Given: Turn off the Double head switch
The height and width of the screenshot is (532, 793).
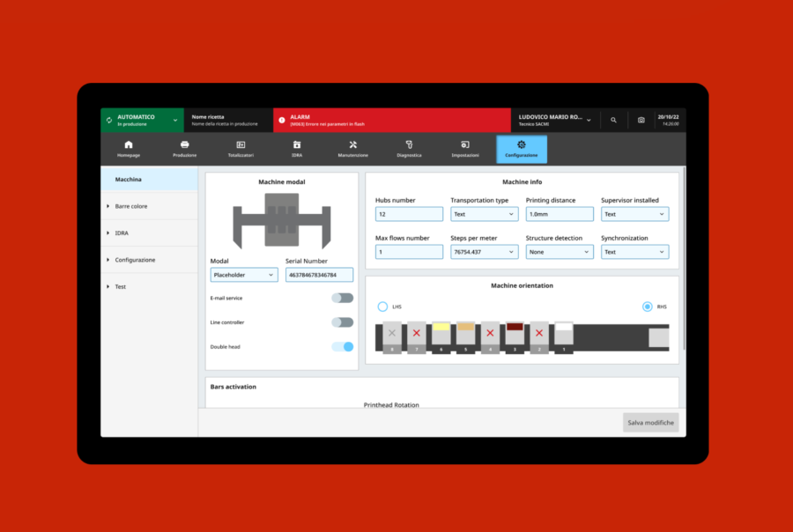Looking at the screenshot, I should (342, 347).
